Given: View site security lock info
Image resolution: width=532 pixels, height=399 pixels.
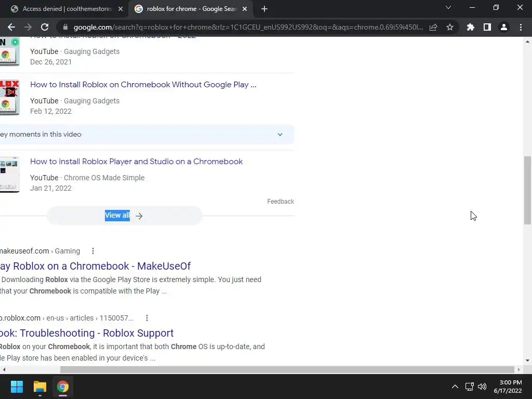Looking at the screenshot, I should 65,27.
